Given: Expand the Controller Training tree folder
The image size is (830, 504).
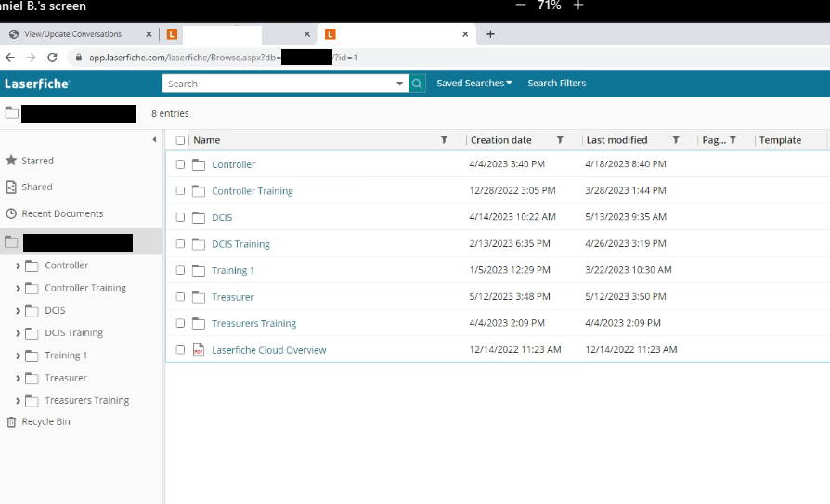Looking at the screenshot, I should tap(18, 289).
